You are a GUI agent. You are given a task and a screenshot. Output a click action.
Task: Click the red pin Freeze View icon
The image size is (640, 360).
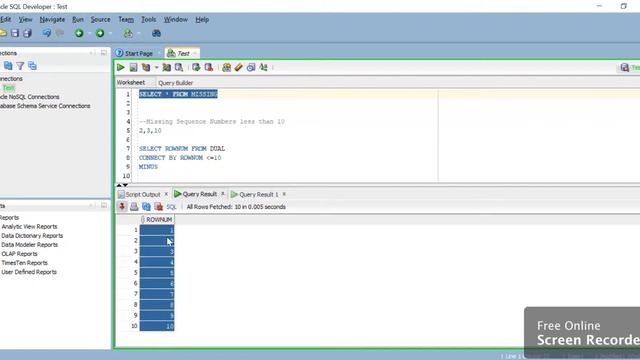pyautogui.click(x=122, y=207)
